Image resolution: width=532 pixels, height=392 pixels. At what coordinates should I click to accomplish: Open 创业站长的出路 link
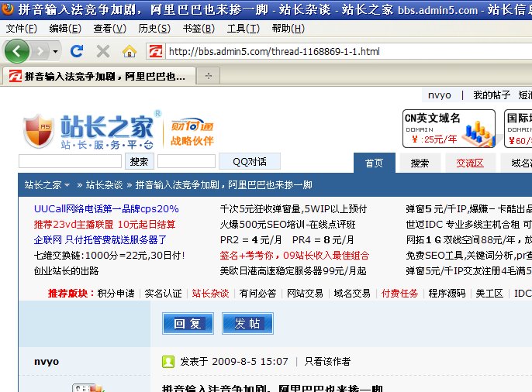(x=66, y=271)
